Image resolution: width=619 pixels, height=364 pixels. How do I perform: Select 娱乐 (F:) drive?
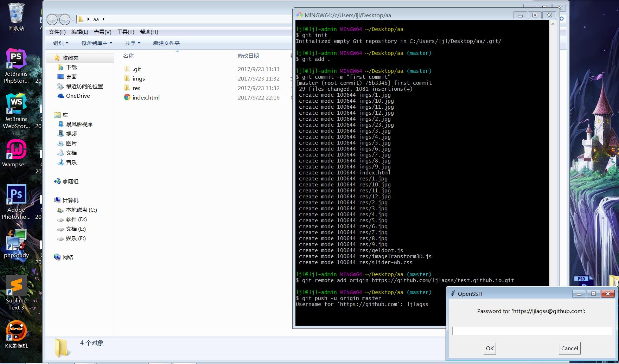point(76,238)
